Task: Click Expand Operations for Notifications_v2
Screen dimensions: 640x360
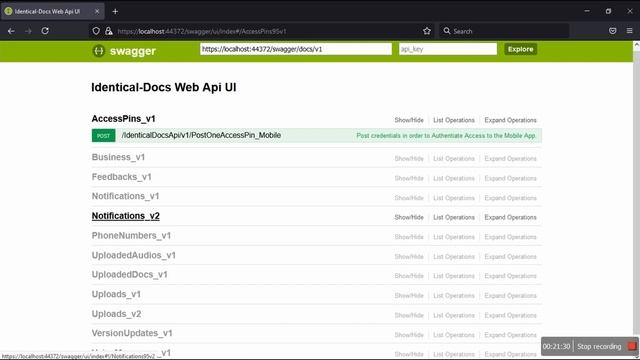Action: pos(510,217)
